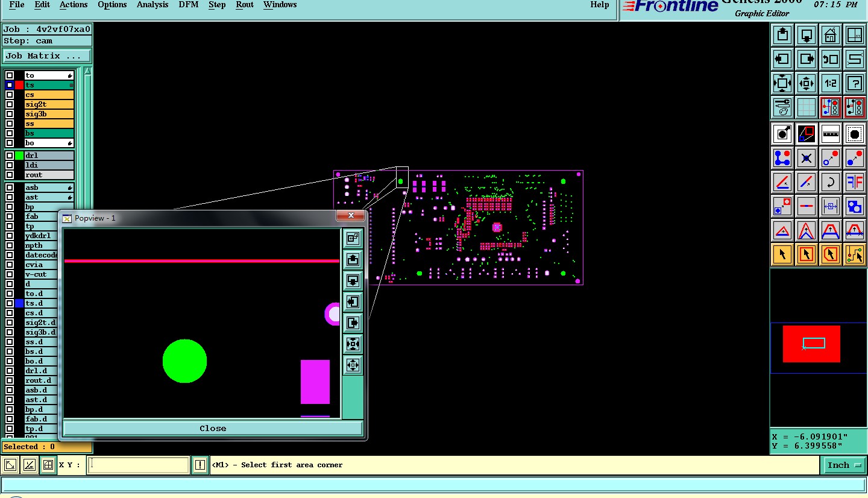Open the DFM menu
The height and width of the screenshot is (498, 868).
(x=189, y=5)
